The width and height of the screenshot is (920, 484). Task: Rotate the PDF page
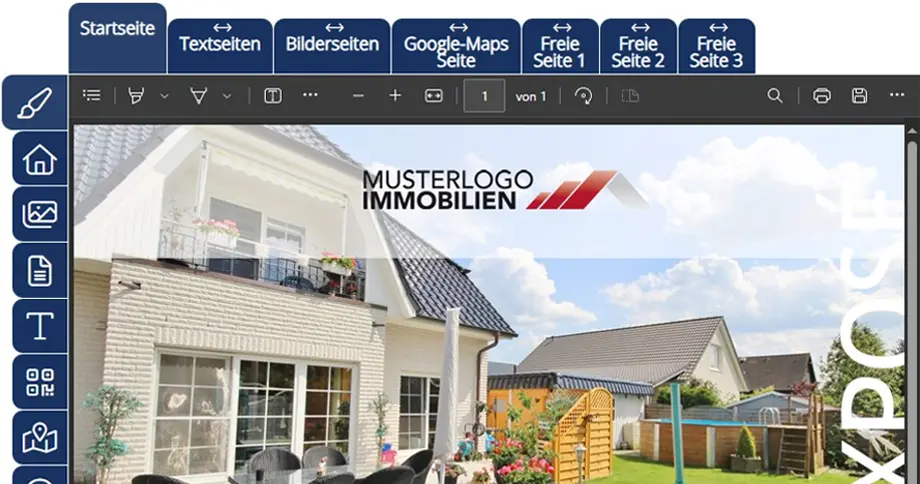click(583, 96)
